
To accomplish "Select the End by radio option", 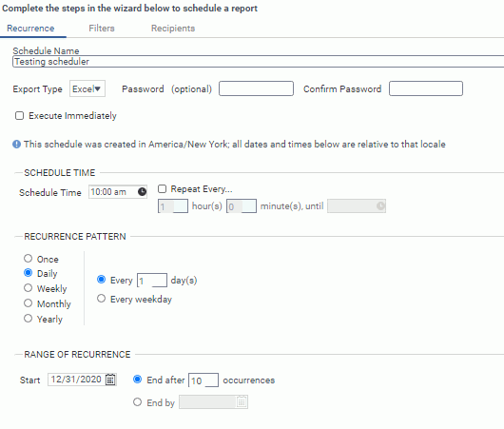I will coord(137,402).
